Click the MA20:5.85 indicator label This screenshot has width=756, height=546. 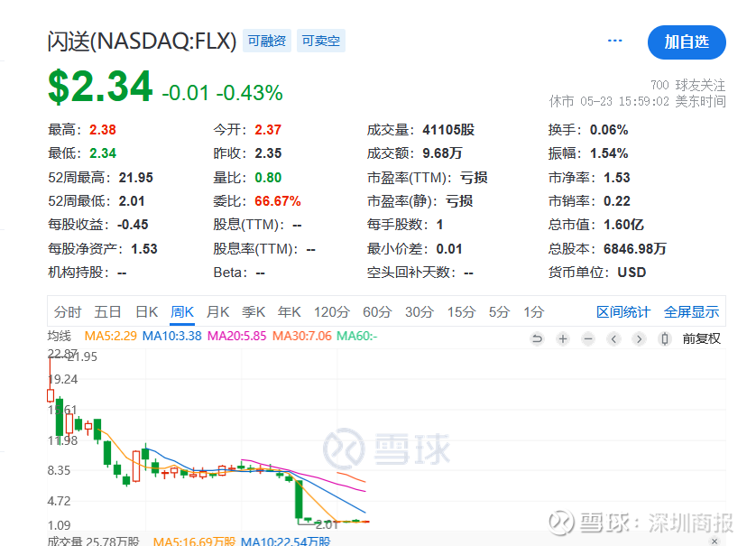236,336
